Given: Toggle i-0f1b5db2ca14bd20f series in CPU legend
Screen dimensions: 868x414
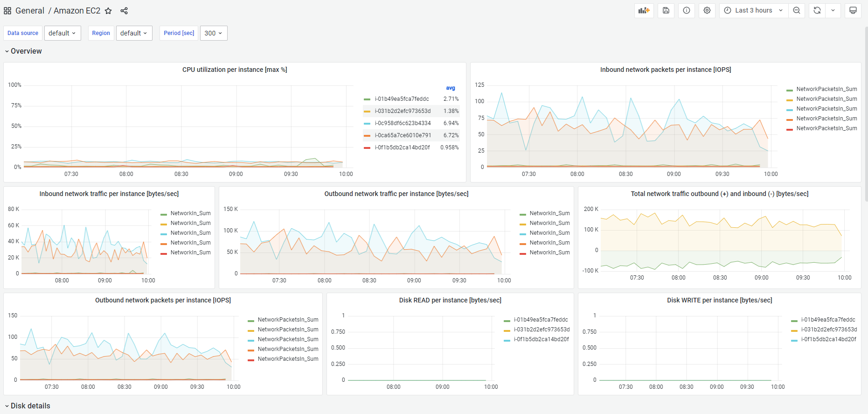Looking at the screenshot, I should pos(403,147).
